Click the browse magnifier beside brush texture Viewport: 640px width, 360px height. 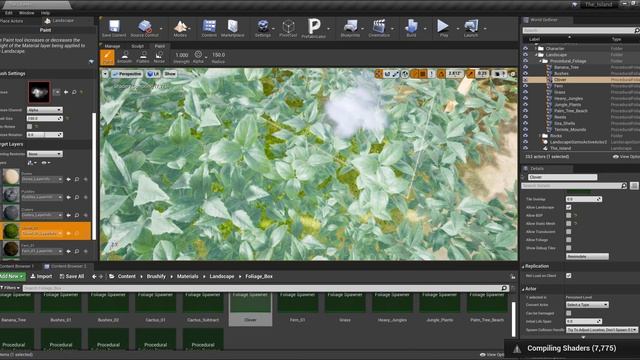[74, 92]
